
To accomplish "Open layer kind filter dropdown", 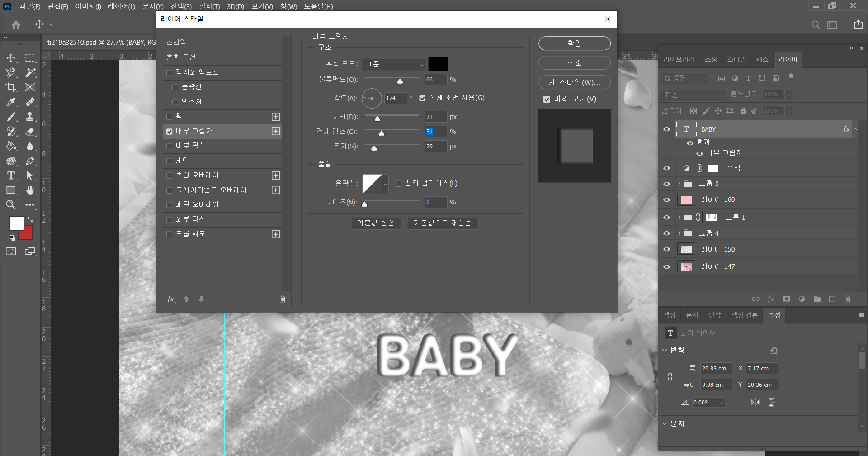I will [x=684, y=79].
